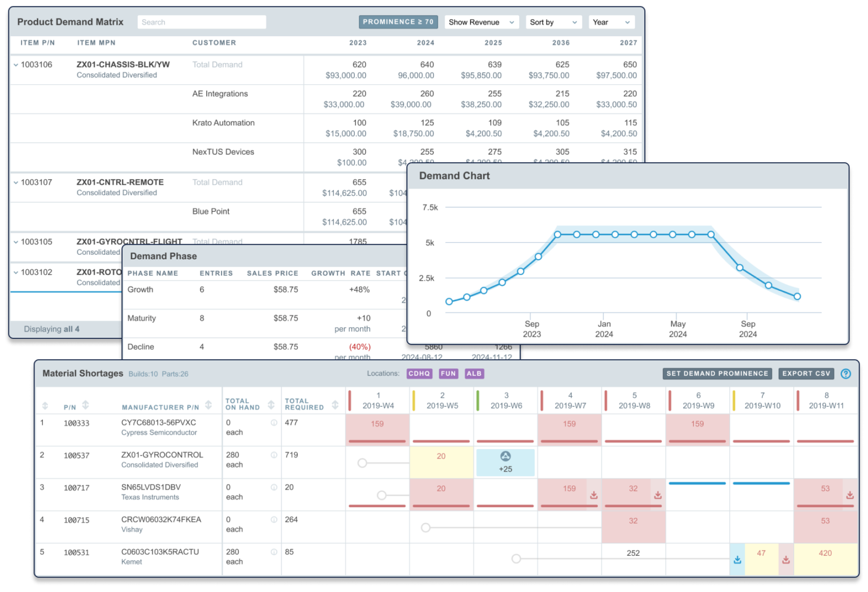Click the download icon in the 2019-W7 shortage cell
This screenshot has width=868, height=592.
click(594, 495)
